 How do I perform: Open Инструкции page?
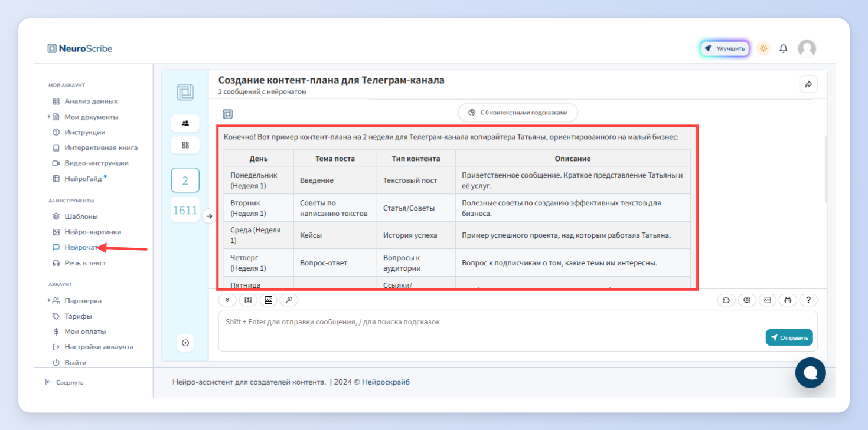pos(85,132)
